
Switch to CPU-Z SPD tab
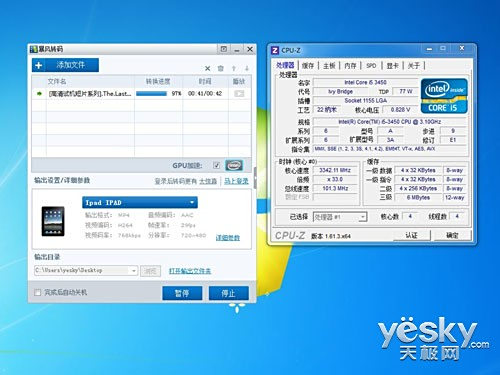click(x=371, y=66)
